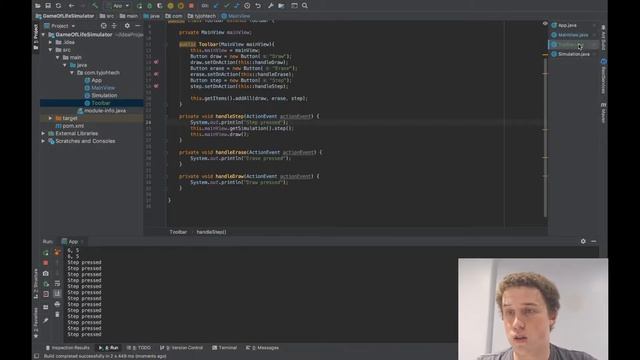This screenshot has width=640, height=360.
Task: Open TODO tool window tab
Action: [x=139, y=348]
